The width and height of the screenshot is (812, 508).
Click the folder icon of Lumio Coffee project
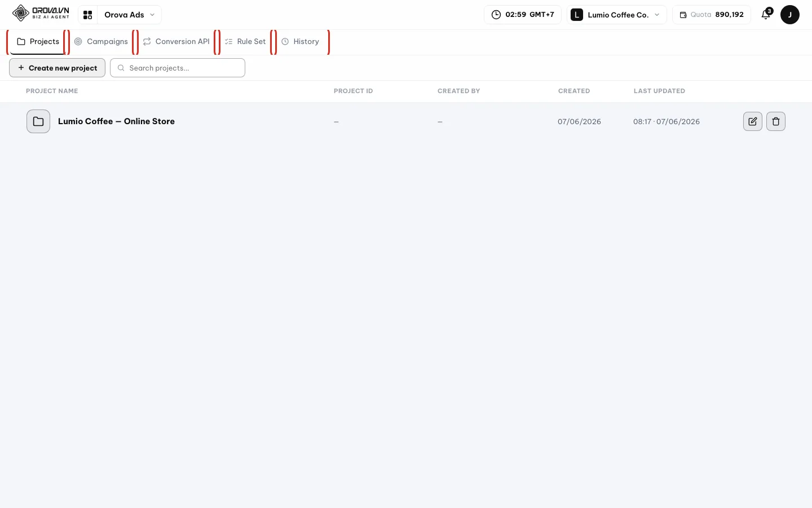tap(38, 121)
